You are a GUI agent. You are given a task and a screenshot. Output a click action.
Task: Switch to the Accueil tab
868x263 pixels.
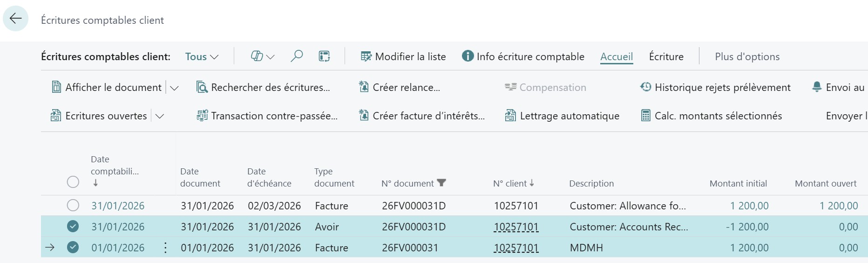(617, 56)
